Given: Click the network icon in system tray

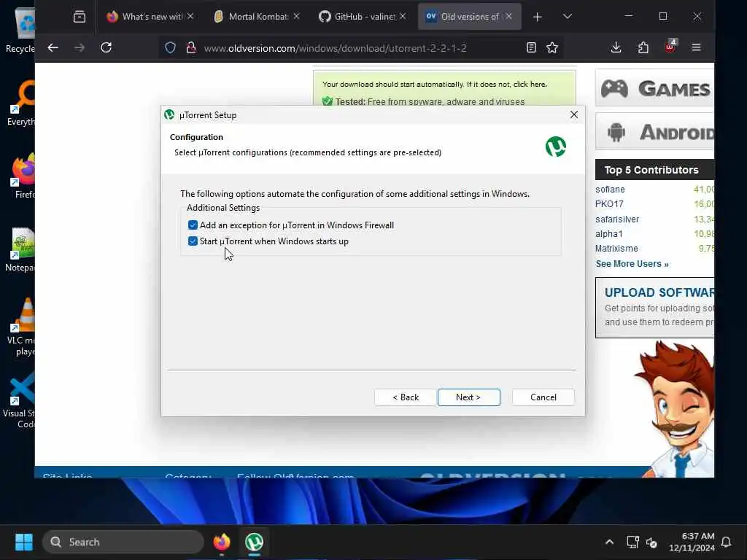Looking at the screenshot, I should (x=632, y=542).
